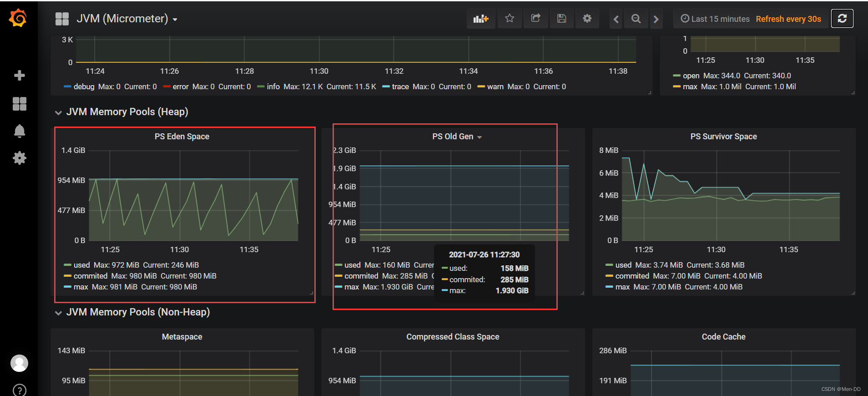Toggle the open series in file descriptor legend

(x=691, y=76)
